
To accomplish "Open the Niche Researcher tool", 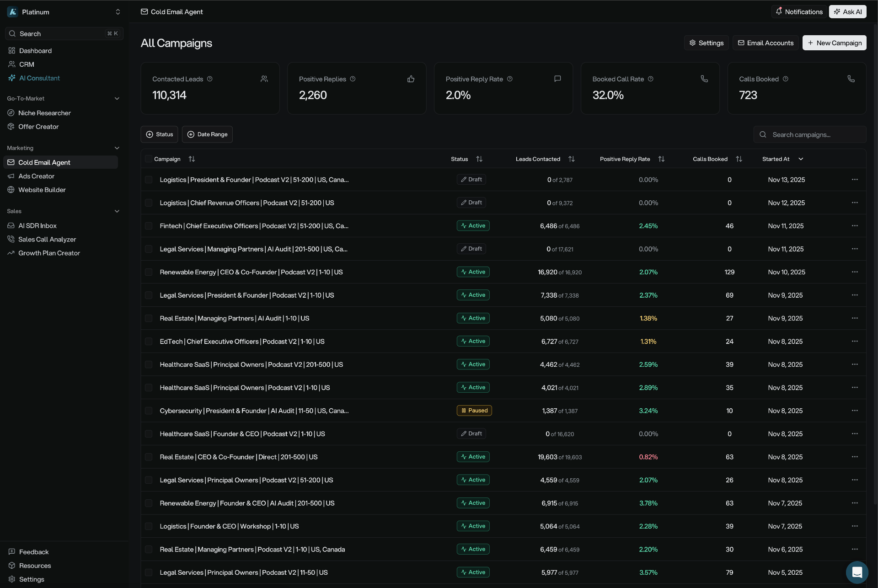I will pos(44,112).
